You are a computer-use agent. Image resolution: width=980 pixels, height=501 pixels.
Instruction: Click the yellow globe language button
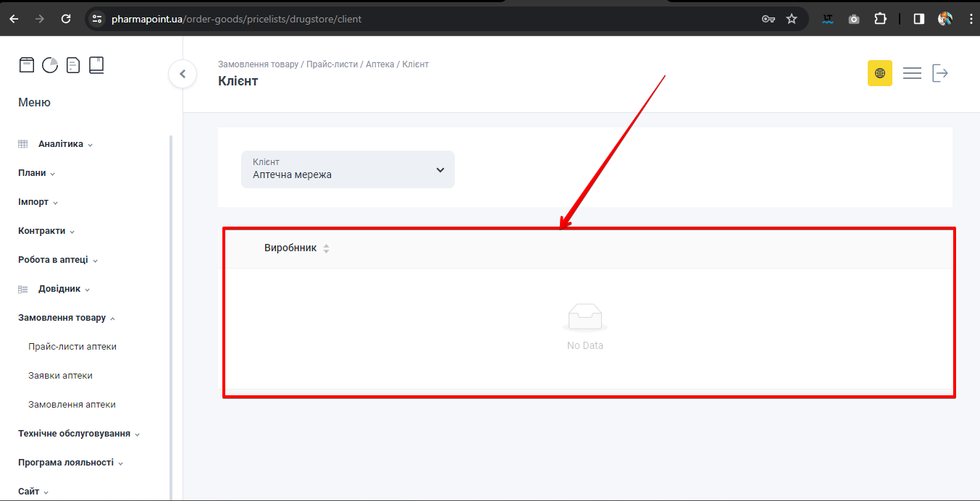point(879,73)
